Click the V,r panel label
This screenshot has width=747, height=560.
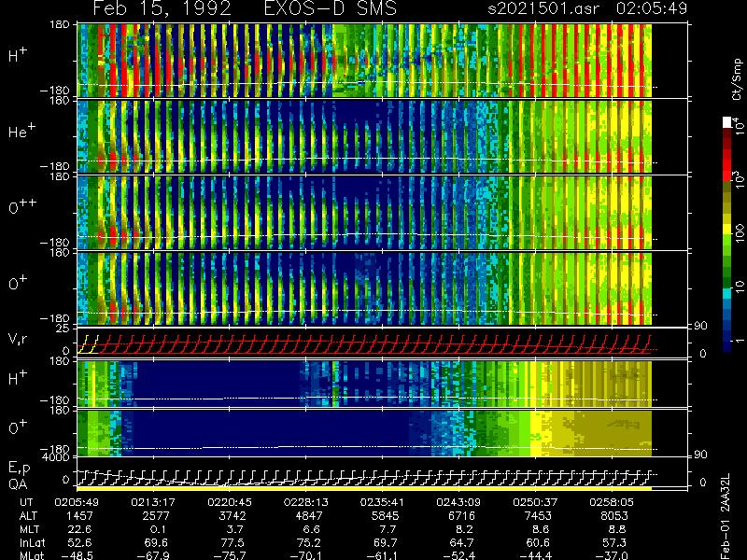[x=18, y=339]
